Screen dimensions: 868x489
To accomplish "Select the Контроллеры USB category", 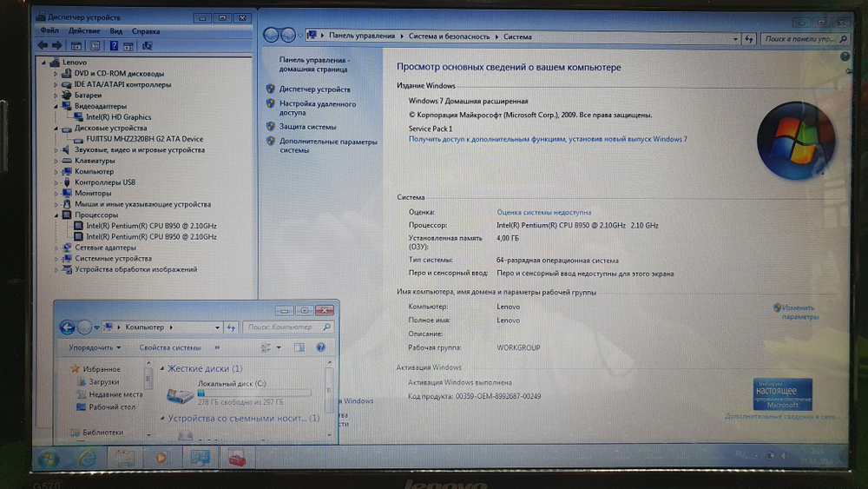I will (105, 182).
